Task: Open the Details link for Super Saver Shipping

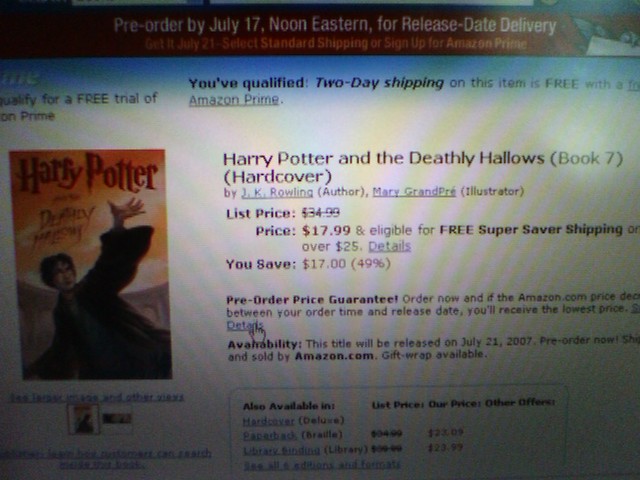Action: coord(389,246)
